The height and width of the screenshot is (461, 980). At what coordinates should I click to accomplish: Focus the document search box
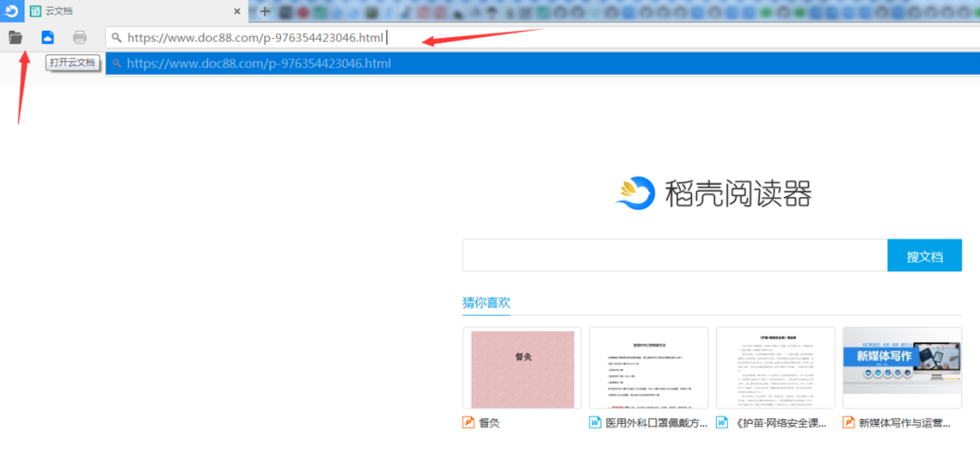[675, 255]
